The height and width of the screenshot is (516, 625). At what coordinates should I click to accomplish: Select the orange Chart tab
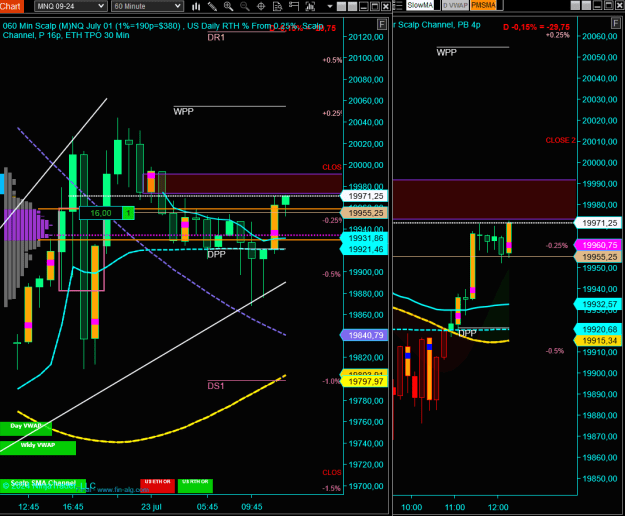[12, 6]
